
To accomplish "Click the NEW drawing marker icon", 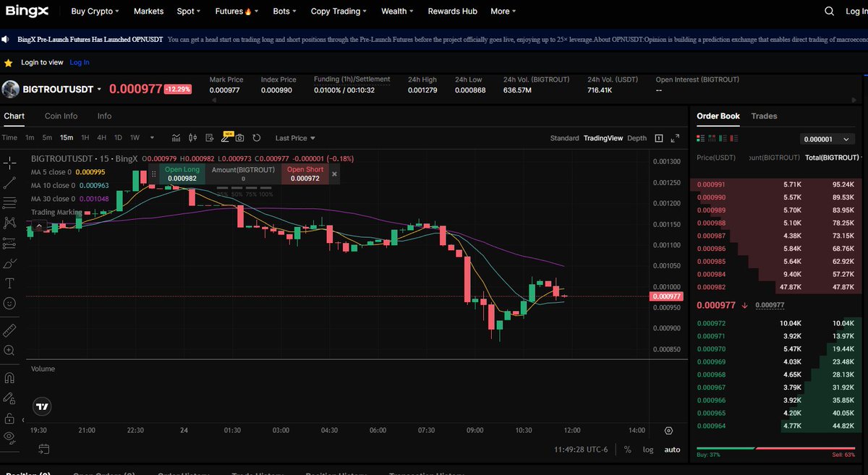I will [226, 137].
